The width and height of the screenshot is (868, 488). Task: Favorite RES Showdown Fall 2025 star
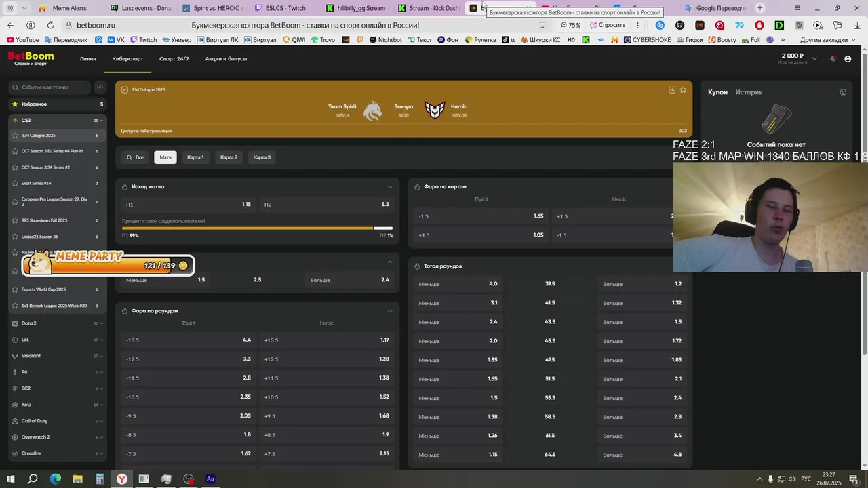(15, 220)
